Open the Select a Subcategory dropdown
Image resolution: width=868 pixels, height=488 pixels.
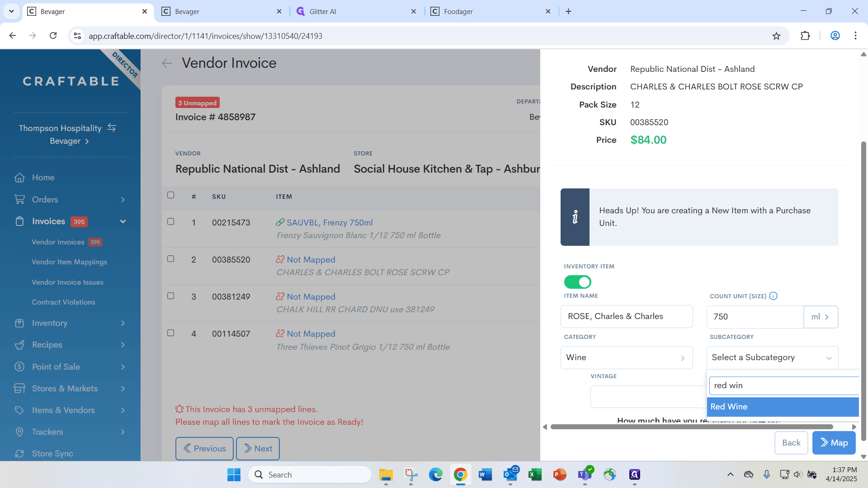click(x=772, y=357)
